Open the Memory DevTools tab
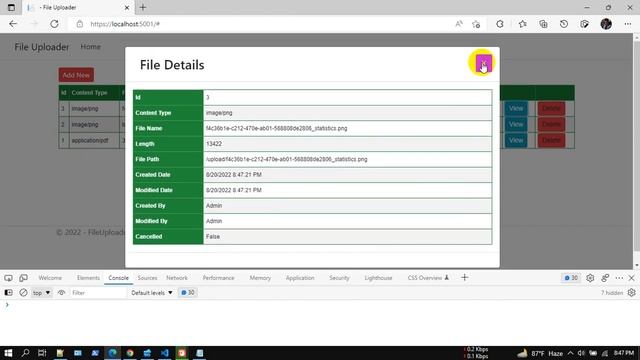 260,278
